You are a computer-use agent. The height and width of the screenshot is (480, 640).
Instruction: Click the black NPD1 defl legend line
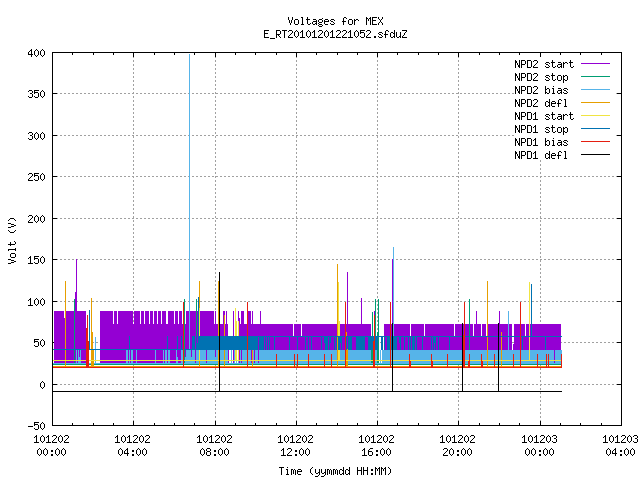[596, 155]
